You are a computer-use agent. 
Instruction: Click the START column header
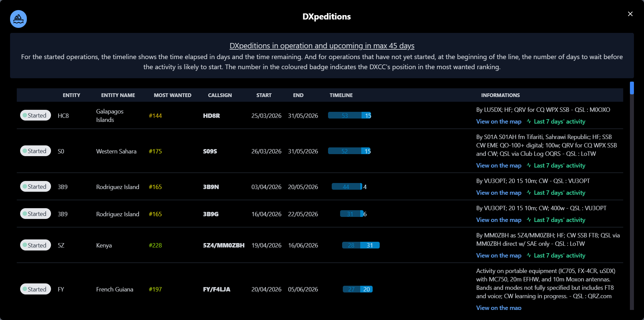coord(264,95)
